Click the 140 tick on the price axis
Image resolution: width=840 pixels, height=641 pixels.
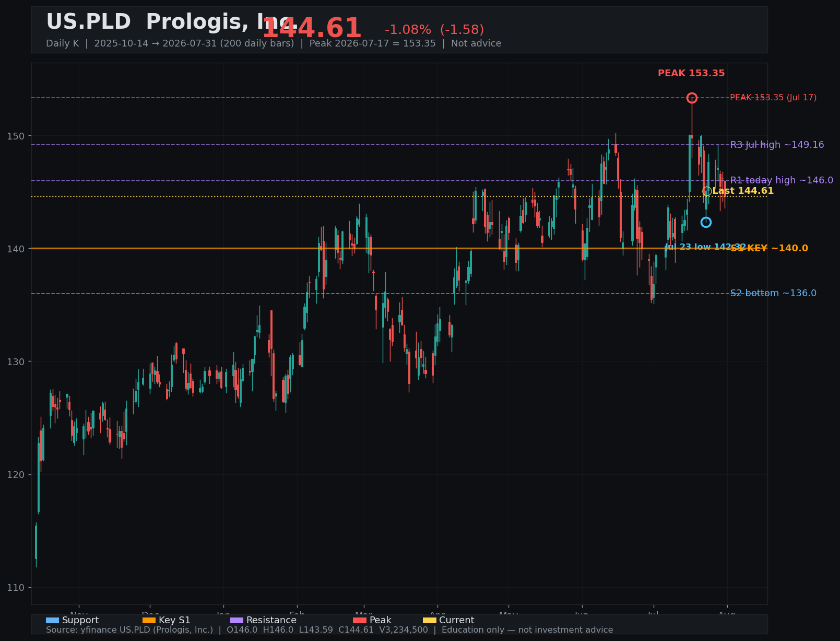17,249
